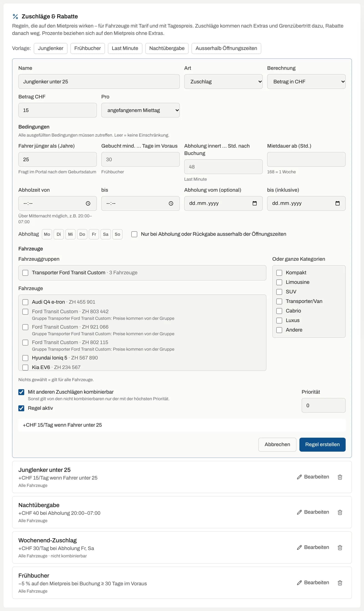364x611 pixels.
Task: Click Regel erstellen button
Action: [x=322, y=445]
